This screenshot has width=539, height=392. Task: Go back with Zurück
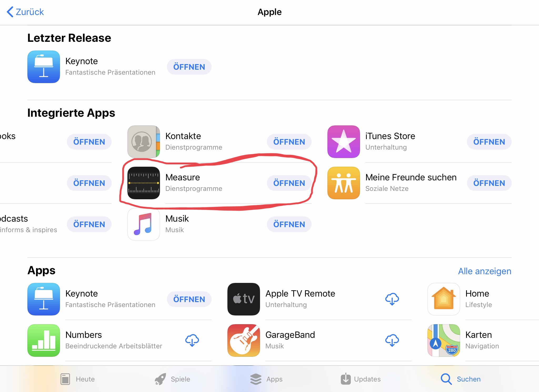click(25, 12)
